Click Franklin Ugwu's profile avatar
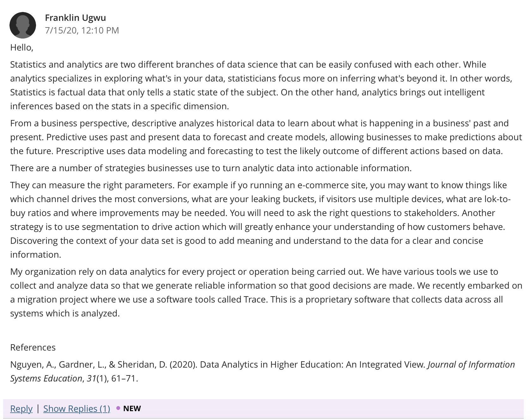The image size is (531, 420). pyautogui.click(x=23, y=25)
